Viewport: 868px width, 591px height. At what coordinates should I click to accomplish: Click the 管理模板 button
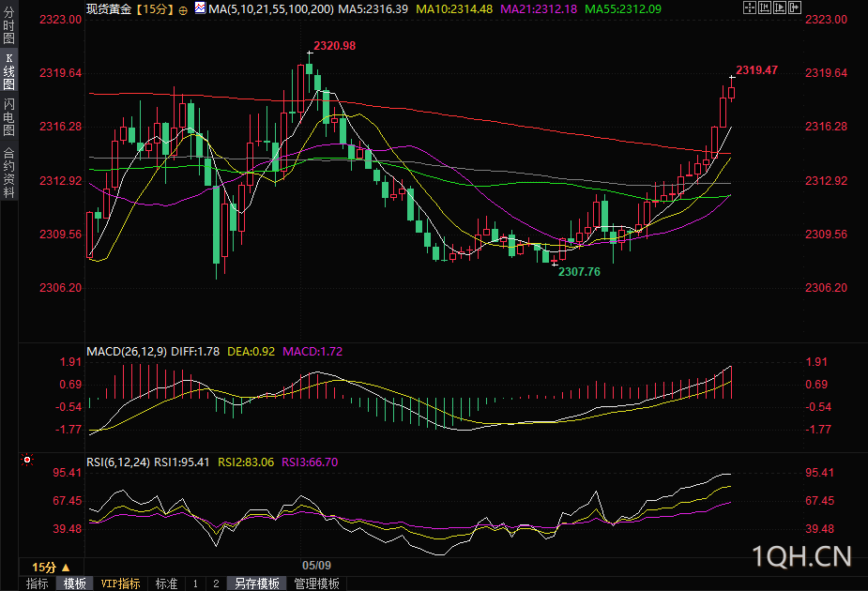point(316,583)
